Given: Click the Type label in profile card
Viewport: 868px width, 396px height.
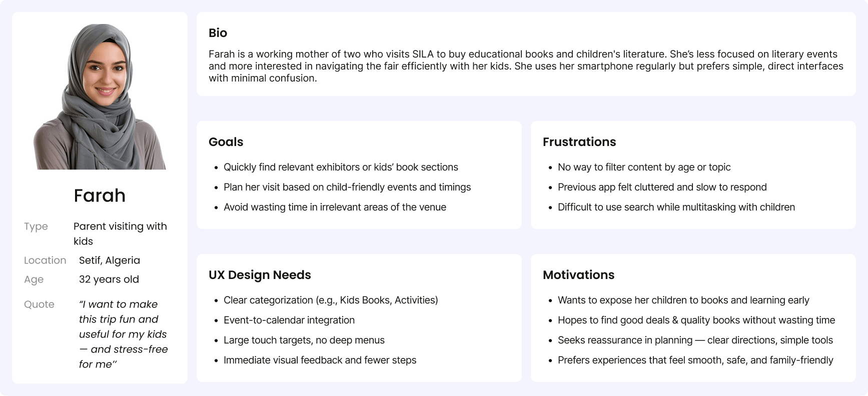Looking at the screenshot, I should click(36, 226).
